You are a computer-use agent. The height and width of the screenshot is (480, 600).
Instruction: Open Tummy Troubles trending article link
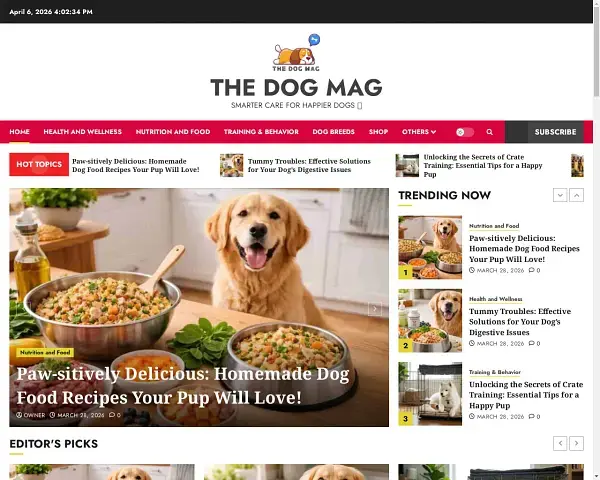tap(520, 322)
